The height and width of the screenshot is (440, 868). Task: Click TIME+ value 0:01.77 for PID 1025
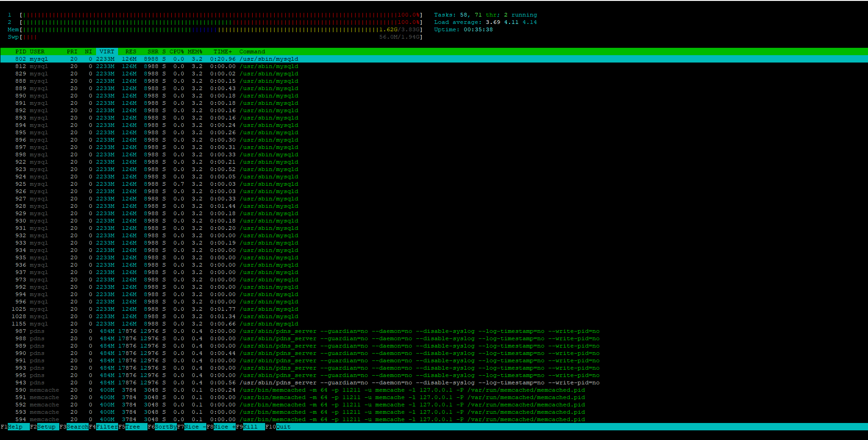223,309
